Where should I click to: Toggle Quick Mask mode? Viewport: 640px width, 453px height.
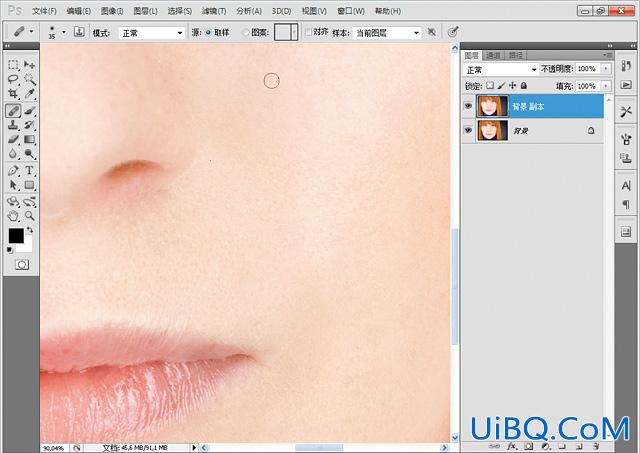22,265
